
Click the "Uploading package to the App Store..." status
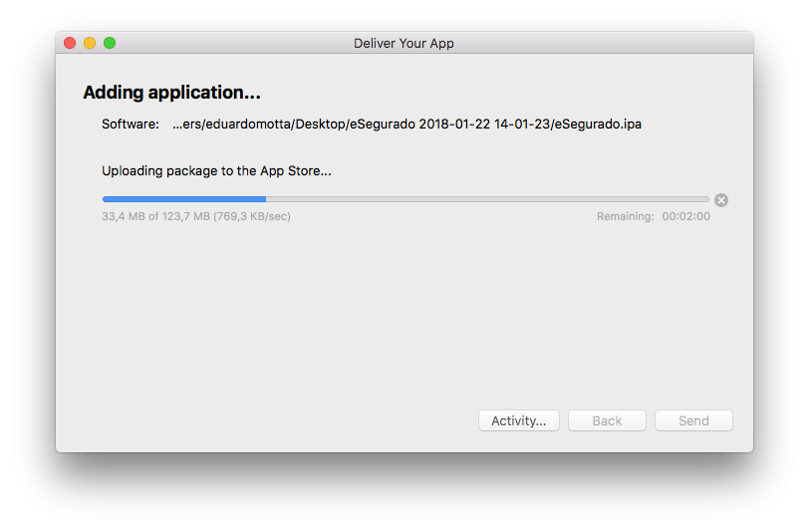tap(216, 170)
